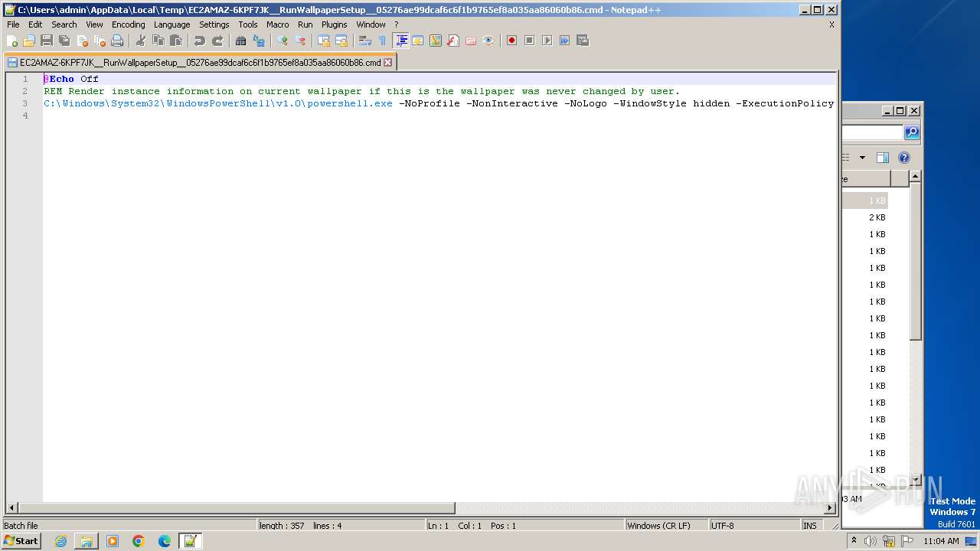
Task: Play back the recorded macro
Action: coord(547,41)
